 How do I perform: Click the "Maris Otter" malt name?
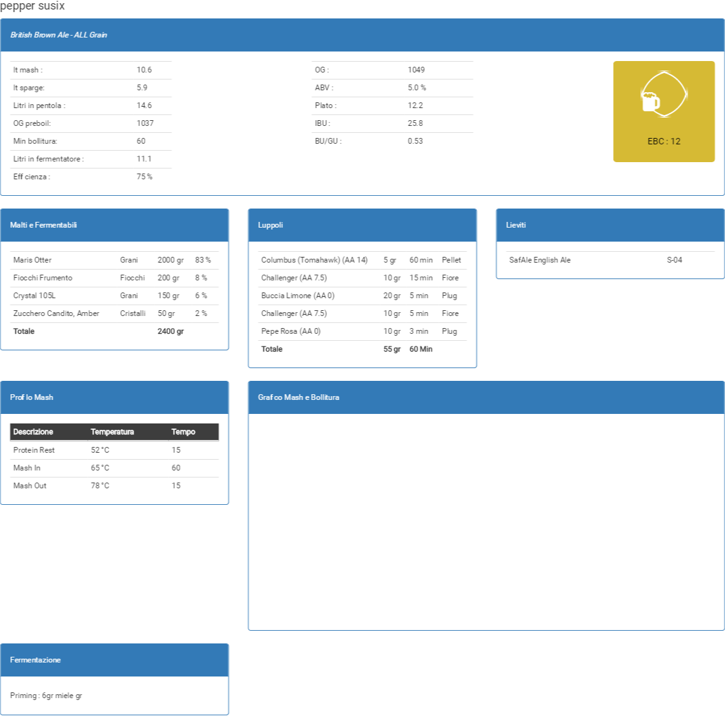click(x=32, y=261)
